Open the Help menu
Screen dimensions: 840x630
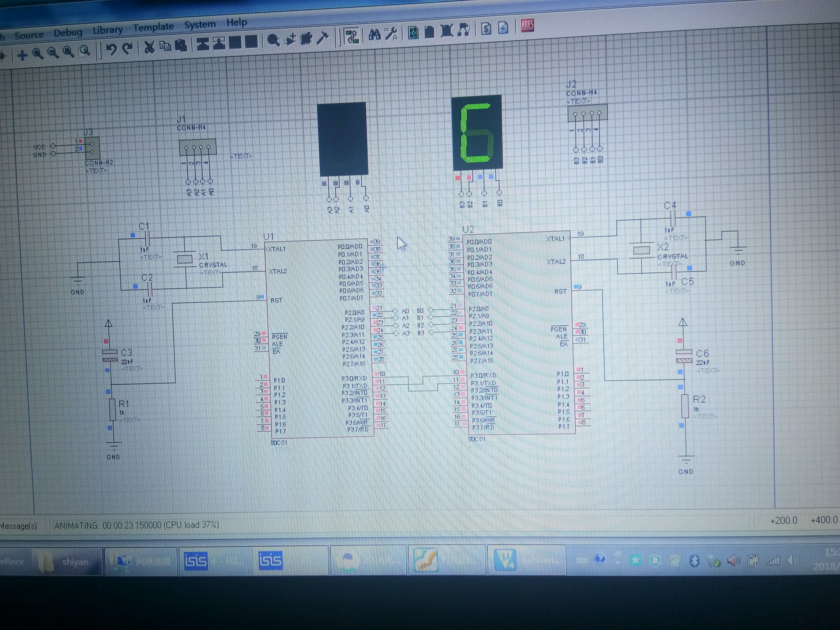click(x=237, y=22)
